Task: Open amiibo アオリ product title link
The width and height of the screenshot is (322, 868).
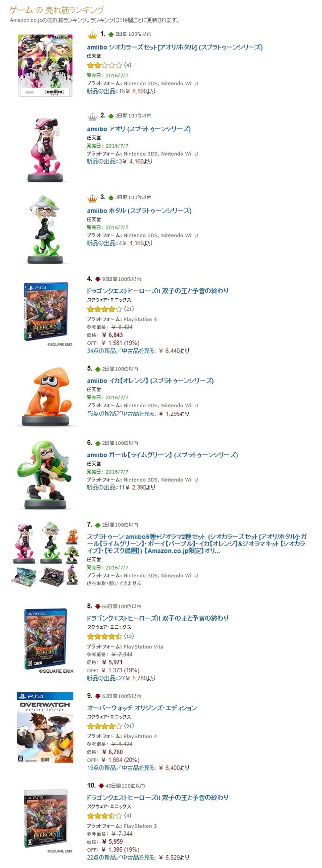Action: tap(139, 129)
